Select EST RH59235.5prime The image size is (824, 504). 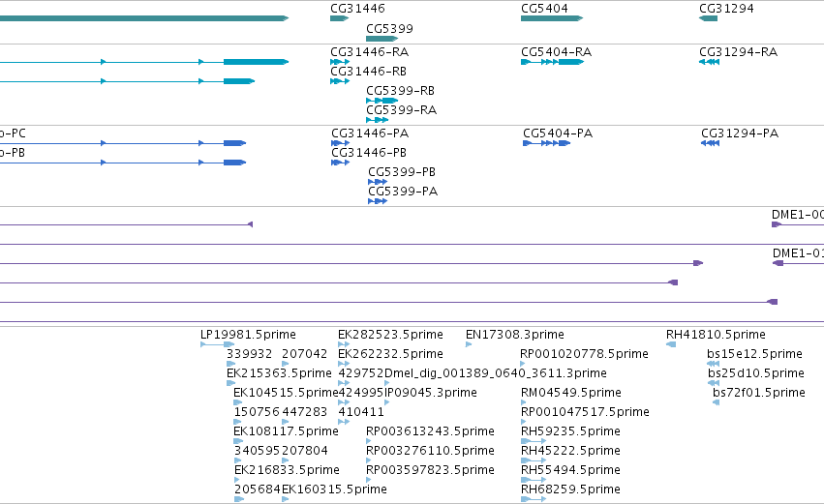tap(570, 432)
